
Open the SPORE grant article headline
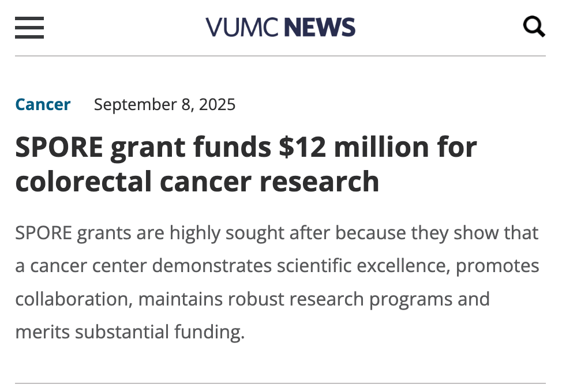[246, 146]
